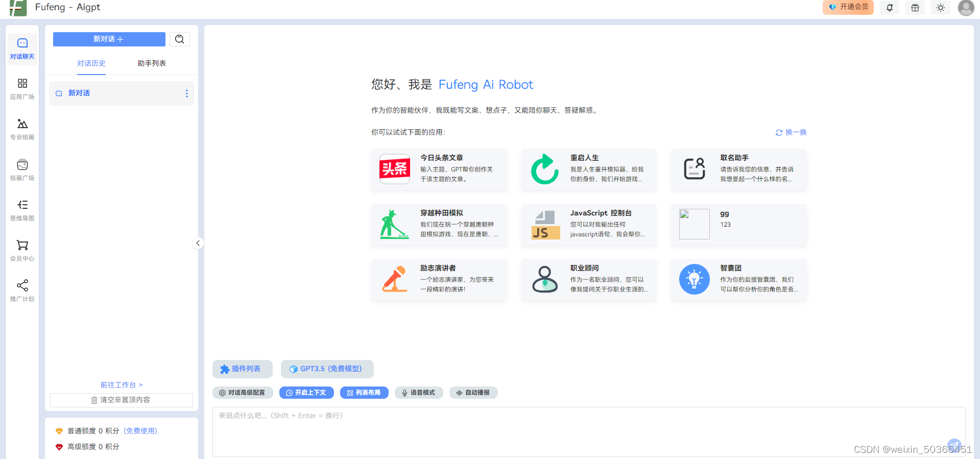Viewport: 980px width, 459px height.
Task: Click in the chat message input box
Action: pos(589,431)
